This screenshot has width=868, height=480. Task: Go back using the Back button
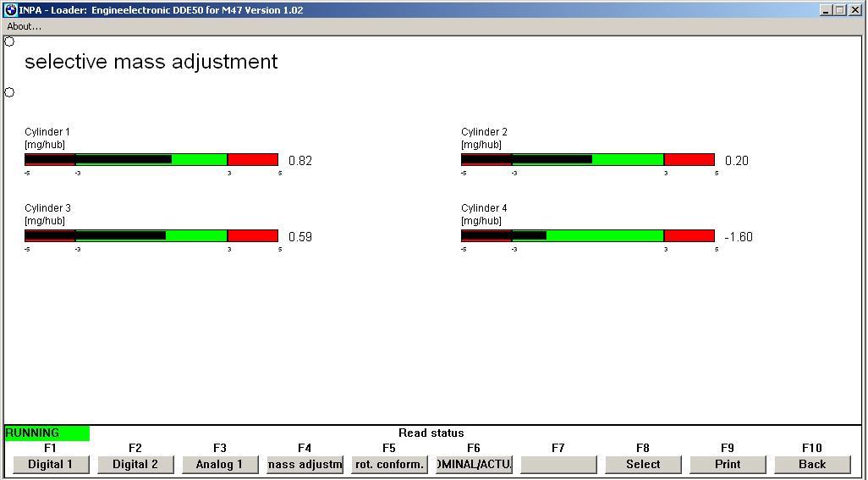[x=812, y=464]
